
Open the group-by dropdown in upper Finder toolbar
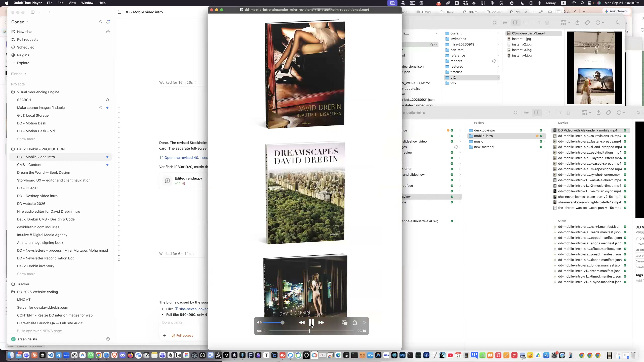point(565,23)
